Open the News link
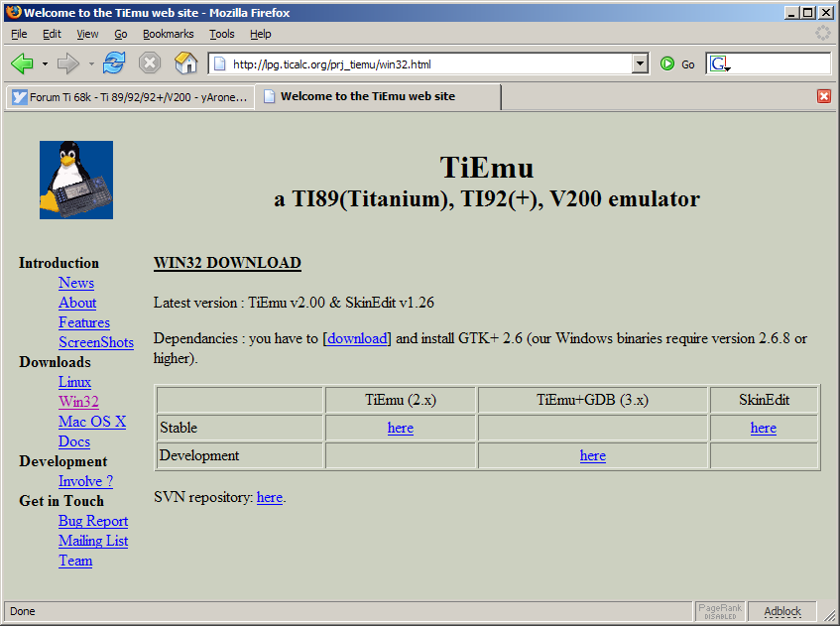 [x=76, y=283]
